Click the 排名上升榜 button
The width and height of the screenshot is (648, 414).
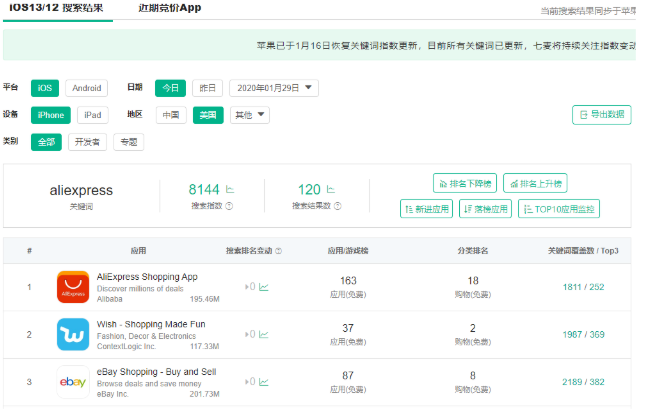coord(534,183)
